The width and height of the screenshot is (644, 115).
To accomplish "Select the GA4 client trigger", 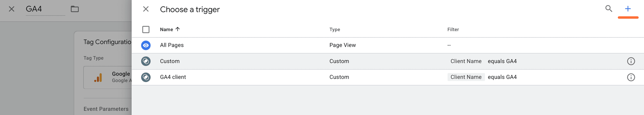I will 173,77.
